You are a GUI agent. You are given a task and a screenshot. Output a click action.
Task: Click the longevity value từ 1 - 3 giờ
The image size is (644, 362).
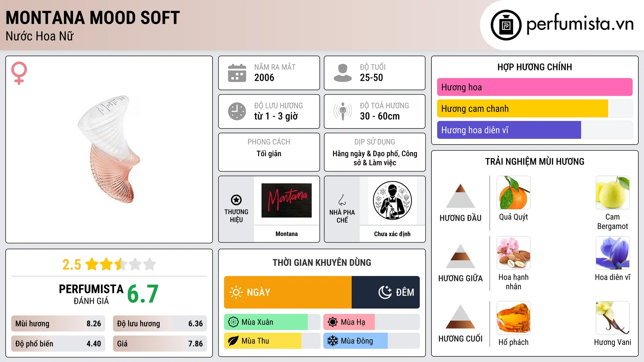tap(276, 116)
